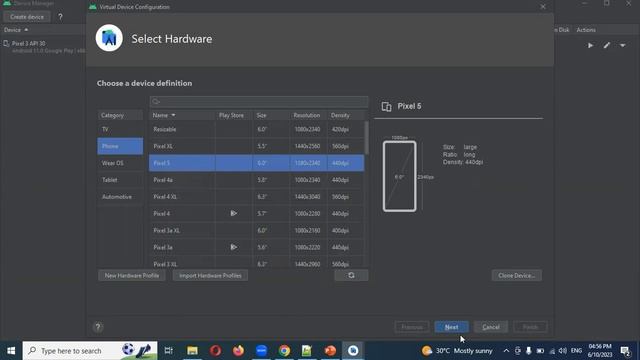640x360 pixels.
Task: Sort by the Name column header
Action: click(x=182, y=116)
